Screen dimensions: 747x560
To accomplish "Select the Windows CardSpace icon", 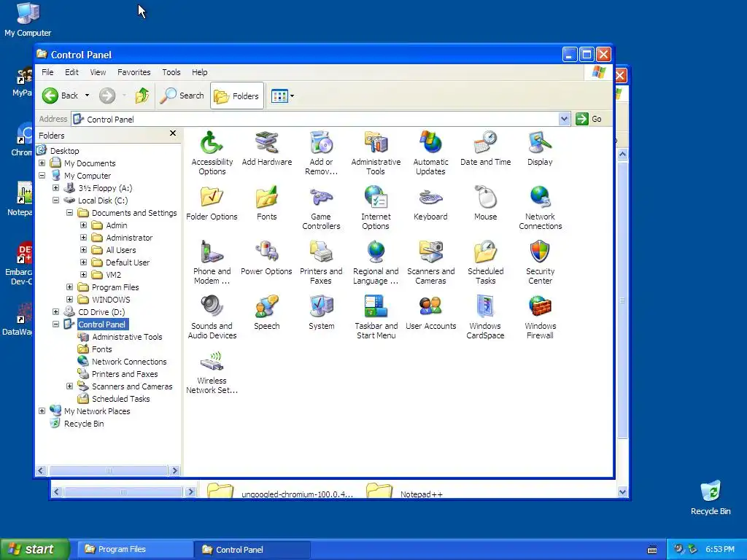I will click(485, 317).
